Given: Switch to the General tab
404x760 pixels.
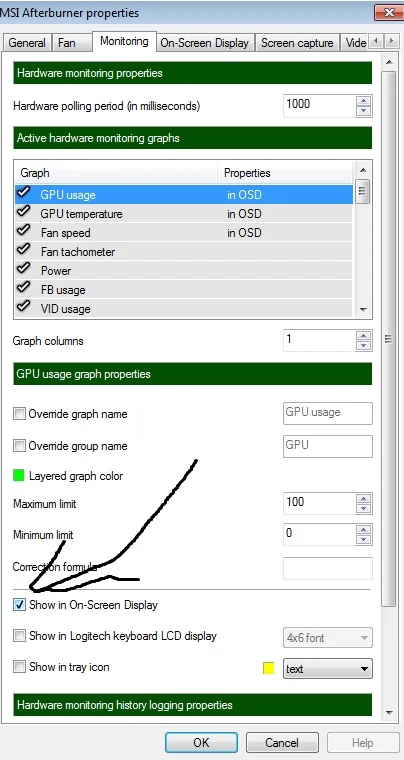Looking at the screenshot, I should (27, 43).
